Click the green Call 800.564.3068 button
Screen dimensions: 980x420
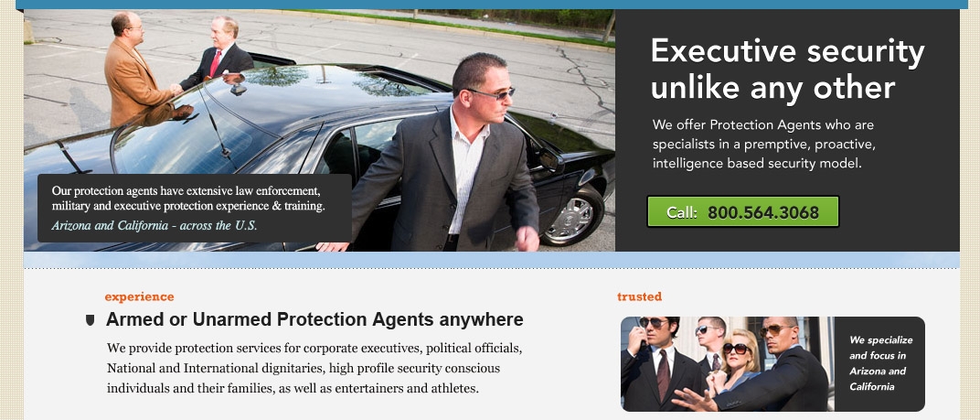pos(742,211)
